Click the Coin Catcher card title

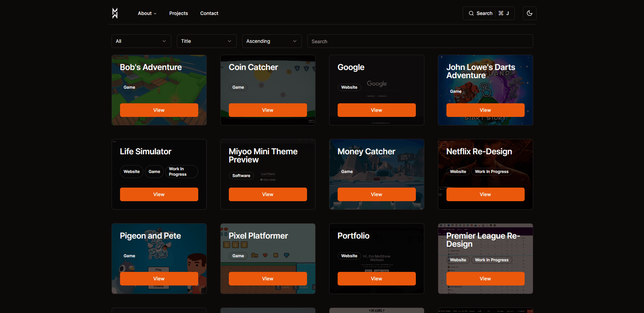coord(253,67)
